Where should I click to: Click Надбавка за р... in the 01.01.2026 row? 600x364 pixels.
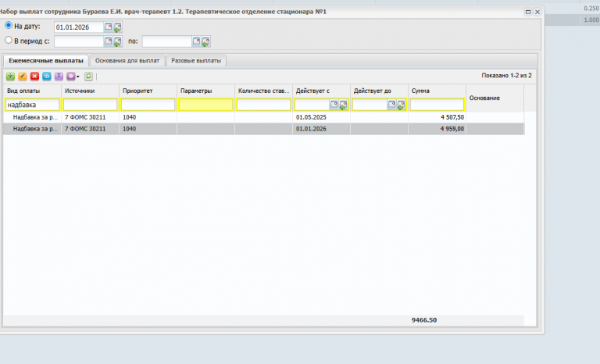pyautogui.click(x=35, y=129)
